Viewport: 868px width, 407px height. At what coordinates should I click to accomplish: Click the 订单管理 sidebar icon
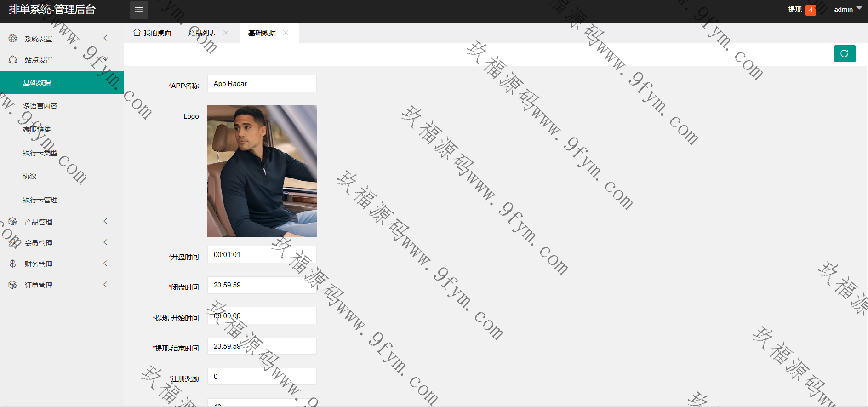point(13,285)
